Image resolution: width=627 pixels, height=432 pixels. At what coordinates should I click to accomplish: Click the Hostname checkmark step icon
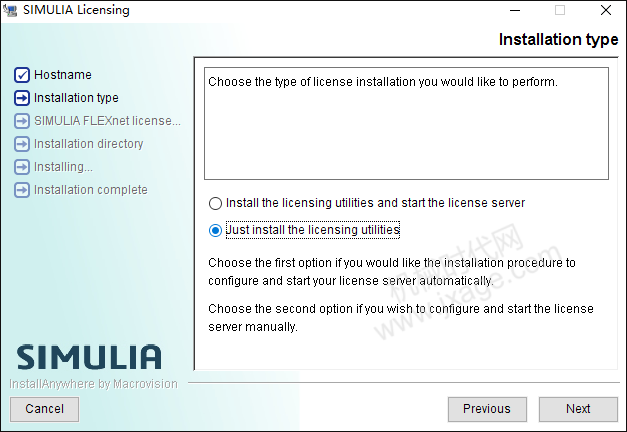22,75
